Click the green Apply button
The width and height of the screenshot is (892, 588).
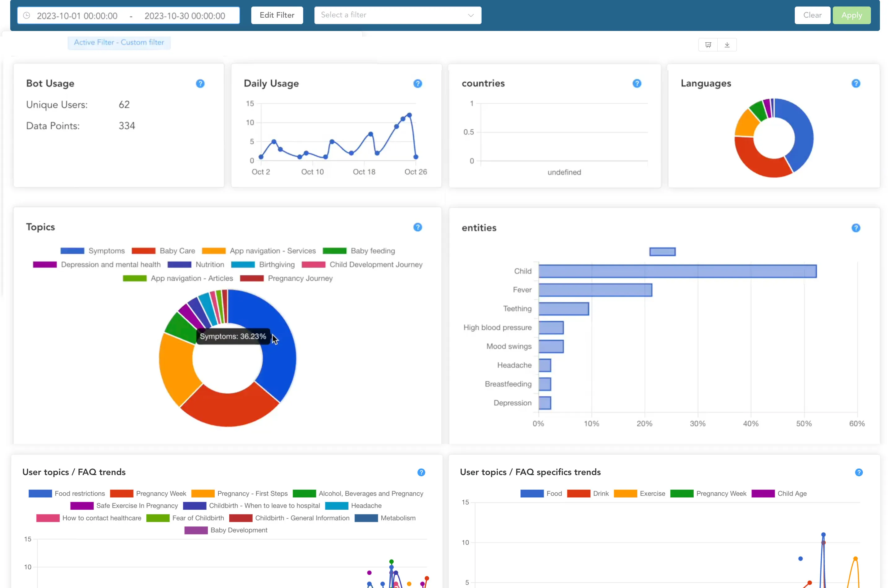point(851,15)
